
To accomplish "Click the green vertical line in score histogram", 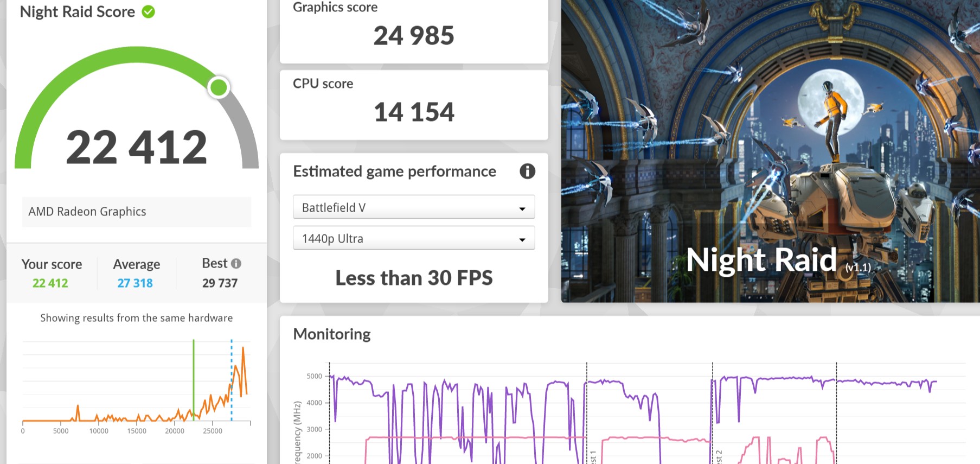I will pos(194,380).
